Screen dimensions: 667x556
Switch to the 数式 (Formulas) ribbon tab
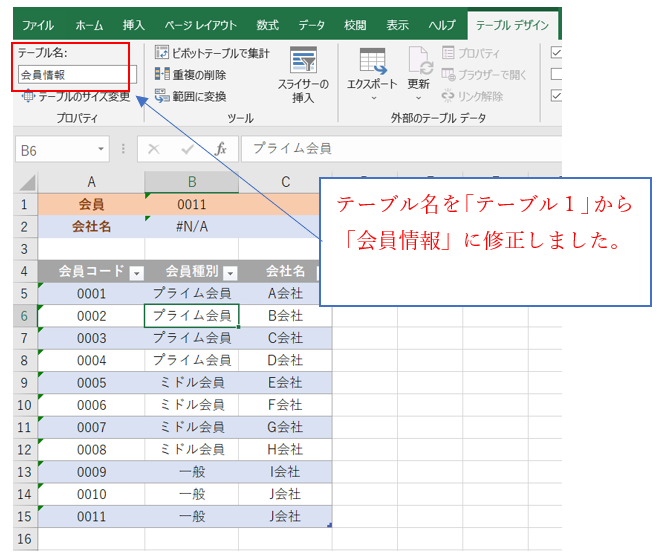tap(267, 23)
